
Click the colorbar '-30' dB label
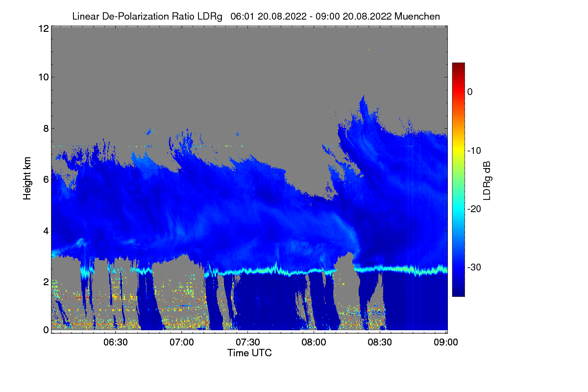pos(475,268)
